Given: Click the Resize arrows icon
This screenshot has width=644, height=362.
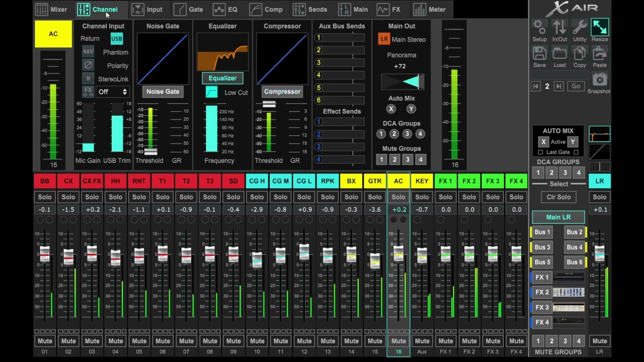Looking at the screenshot, I should click(x=599, y=27).
